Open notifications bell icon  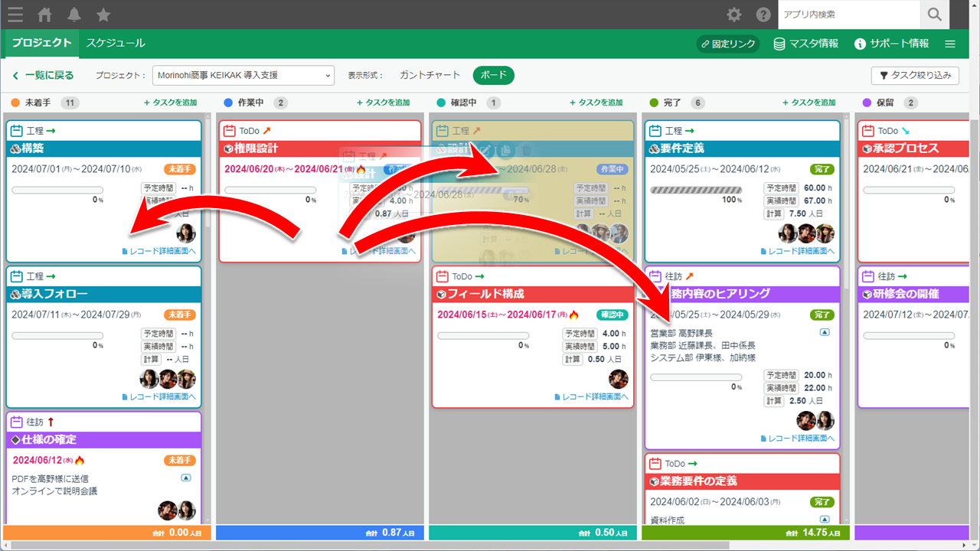coord(74,15)
